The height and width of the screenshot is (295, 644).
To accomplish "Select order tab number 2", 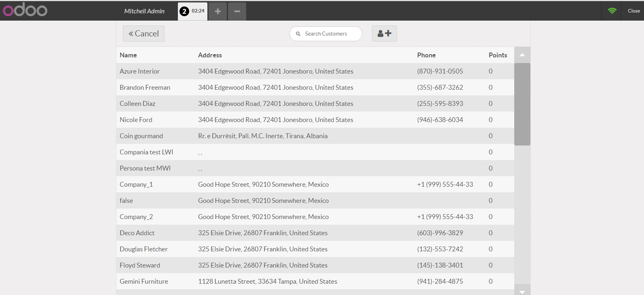I will [193, 11].
